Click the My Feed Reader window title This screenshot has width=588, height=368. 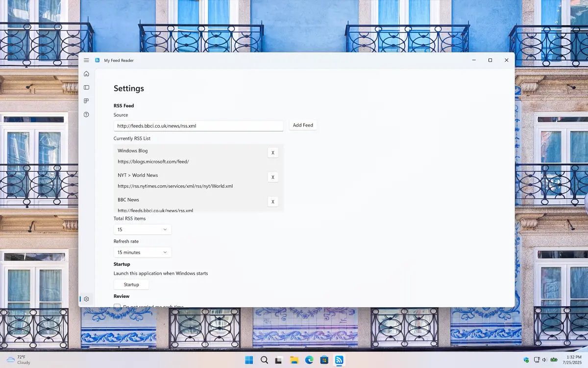tap(119, 60)
